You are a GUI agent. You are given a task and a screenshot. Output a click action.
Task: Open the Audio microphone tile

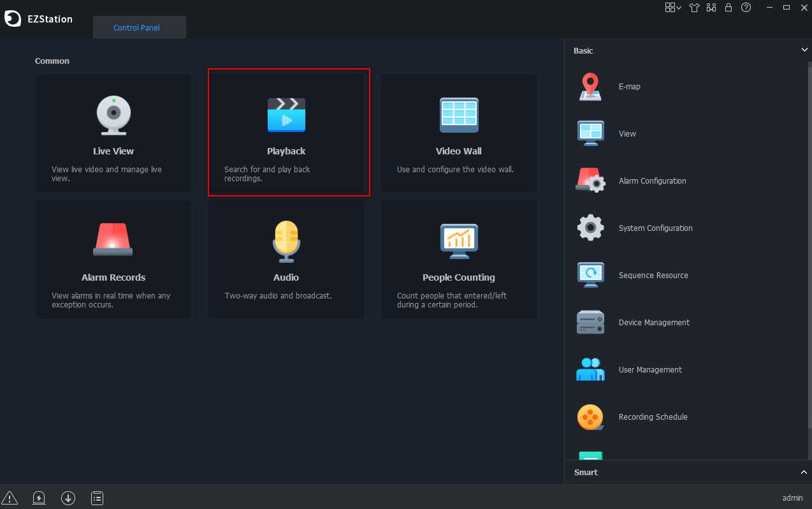pyautogui.click(x=286, y=259)
